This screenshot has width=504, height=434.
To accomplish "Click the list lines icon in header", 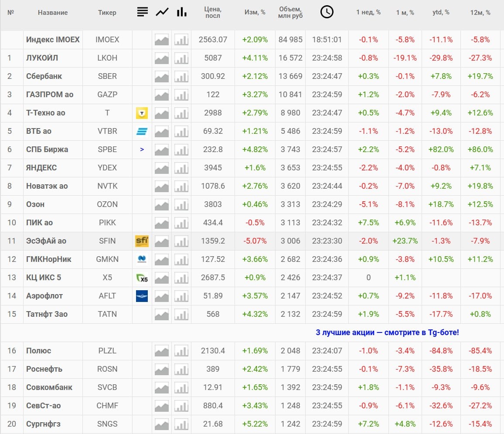I will pyautogui.click(x=143, y=12).
